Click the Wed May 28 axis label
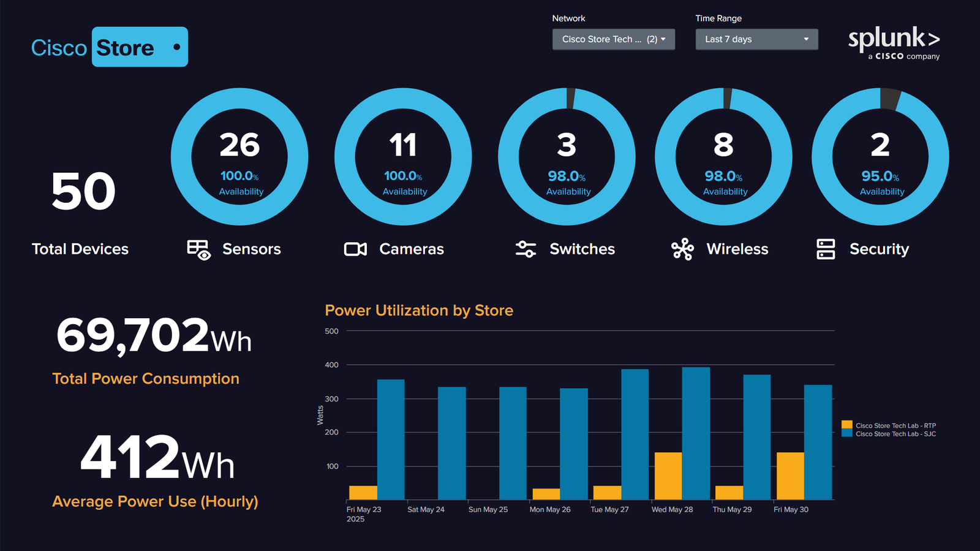The height and width of the screenshot is (551, 980). pyautogui.click(x=672, y=509)
